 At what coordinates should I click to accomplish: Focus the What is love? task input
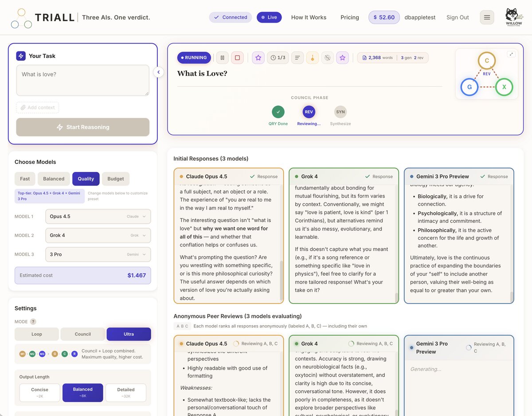point(83,80)
